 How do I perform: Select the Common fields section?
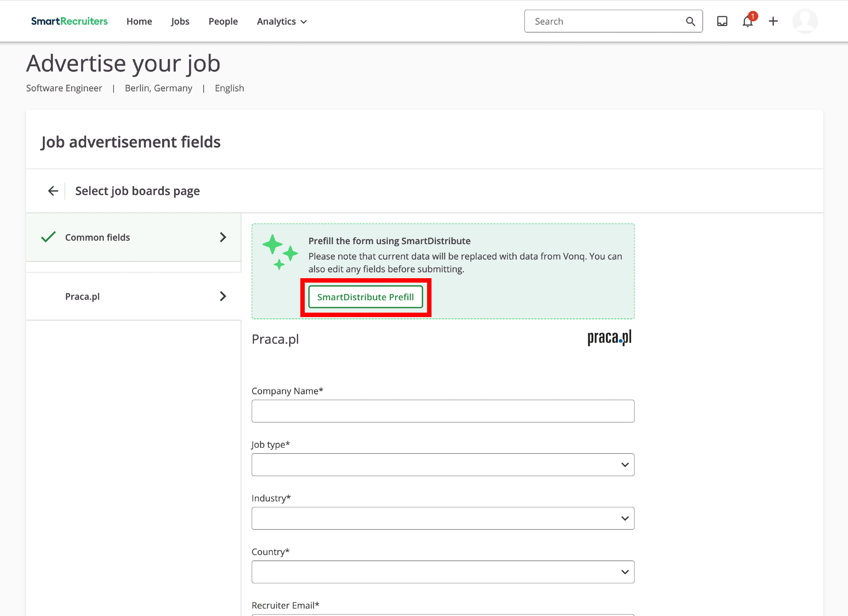tap(133, 237)
